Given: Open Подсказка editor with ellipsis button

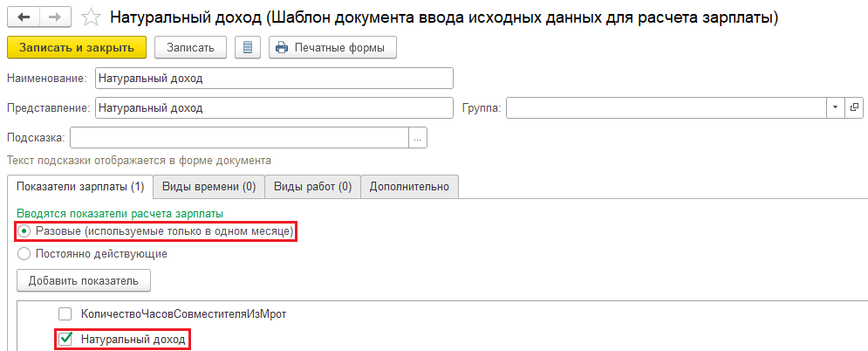Looking at the screenshot, I should tap(418, 138).
